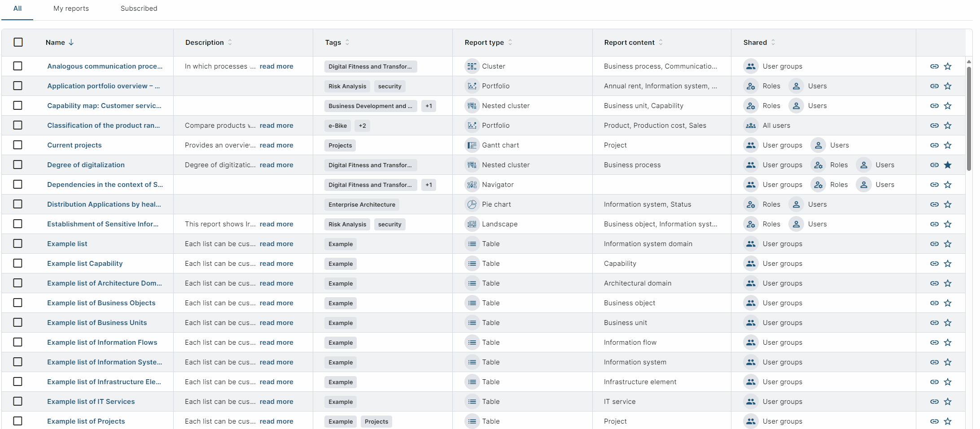Open the Current projects report link
The image size is (980, 429).
pyautogui.click(x=74, y=145)
